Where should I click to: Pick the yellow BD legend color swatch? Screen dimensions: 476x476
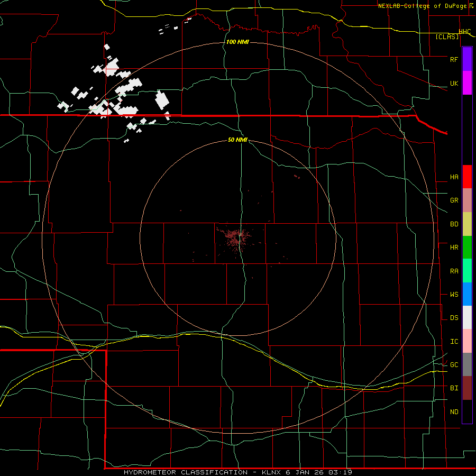click(x=467, y=224)
